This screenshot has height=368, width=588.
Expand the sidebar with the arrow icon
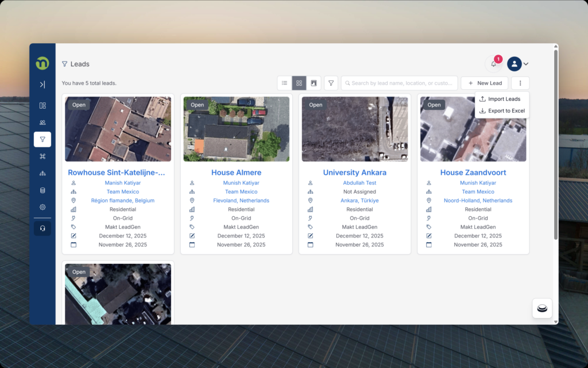tap(42, 85)
